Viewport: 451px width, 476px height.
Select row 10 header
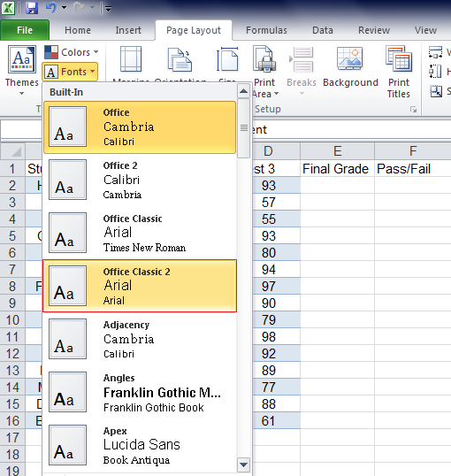pyautogui.click(x=12, y=319)
